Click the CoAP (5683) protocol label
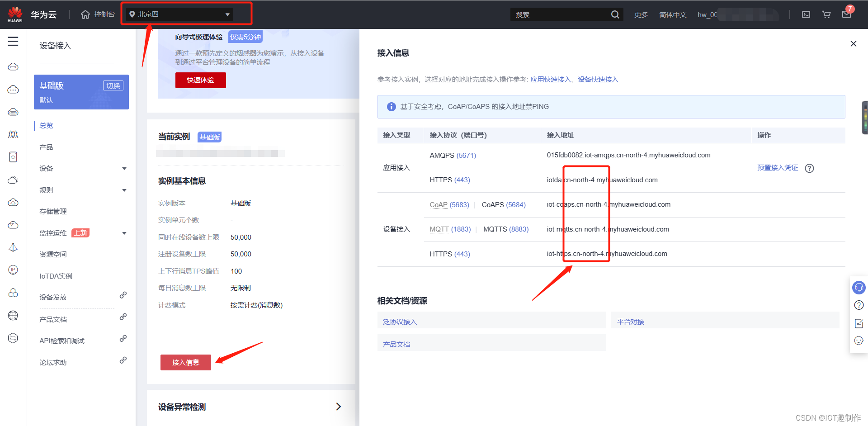Image resolution: width=868 pixels, height=426 pixels. pos(449,205)
